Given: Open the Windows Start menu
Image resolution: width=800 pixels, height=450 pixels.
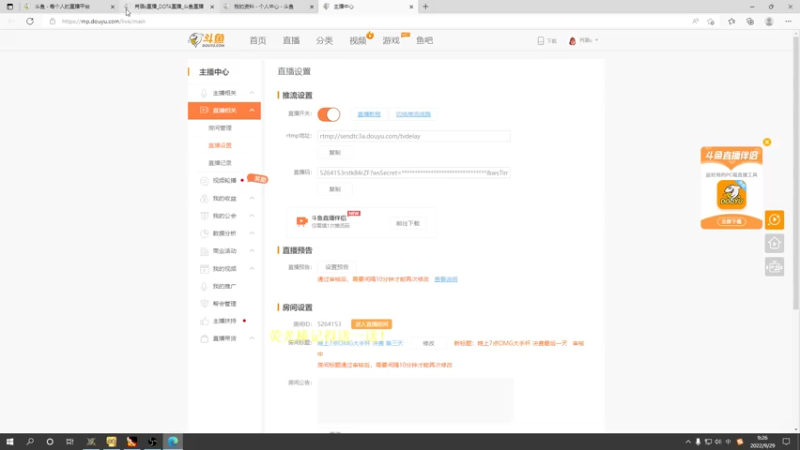Looking at the screenshot, I should tap(10, 442).
